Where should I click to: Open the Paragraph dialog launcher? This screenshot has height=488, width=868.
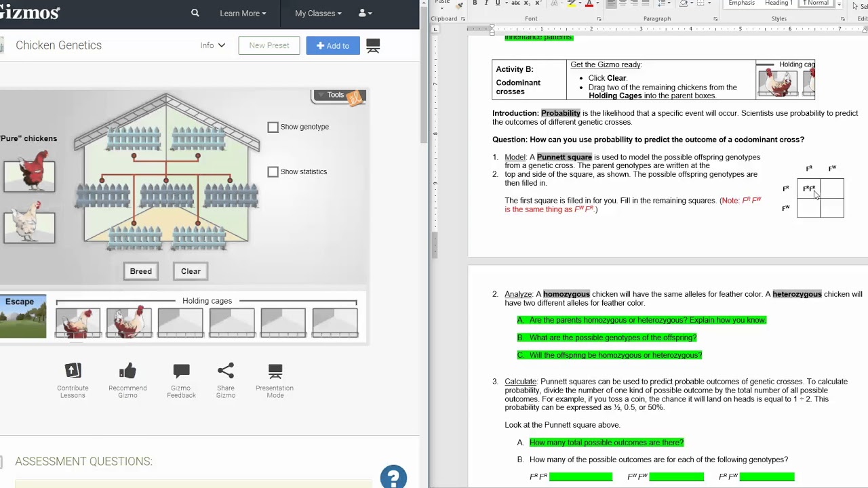pyautogui.click(x=715, y=19)
